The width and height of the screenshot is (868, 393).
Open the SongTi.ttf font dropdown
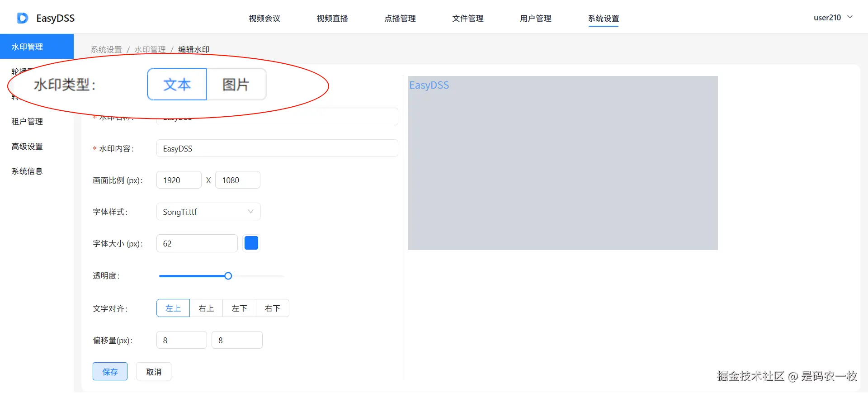[x=208, y=212]
